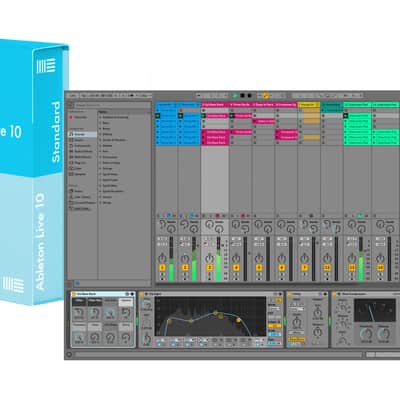Click the yellow highlighted control bar button
Screen dimensions: 400x400
266,96
